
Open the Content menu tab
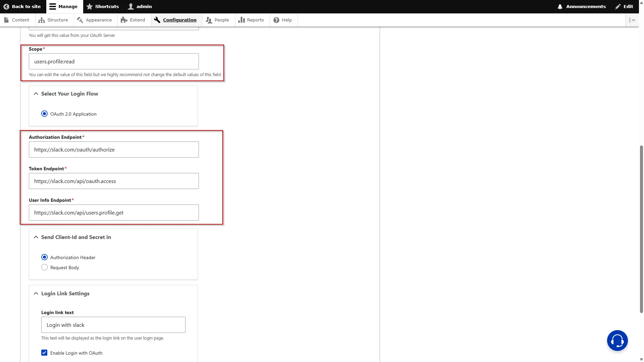pyautogui.click(x=17, y=20)
